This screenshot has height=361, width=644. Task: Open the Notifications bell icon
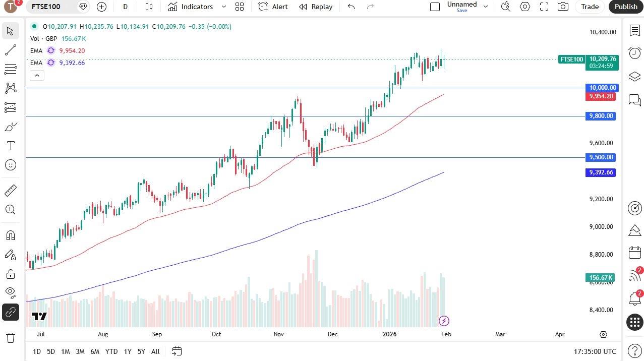[634, 299]
